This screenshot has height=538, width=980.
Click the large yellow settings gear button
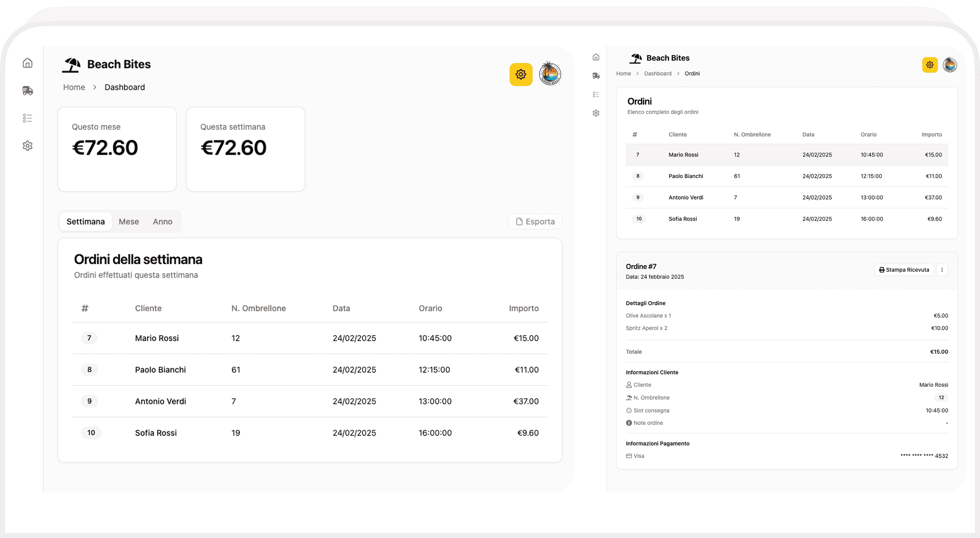520,74
